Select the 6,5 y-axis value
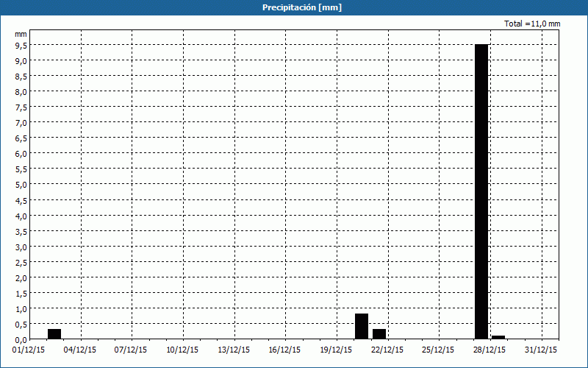The image size is (588, 368). click(21, 138)
